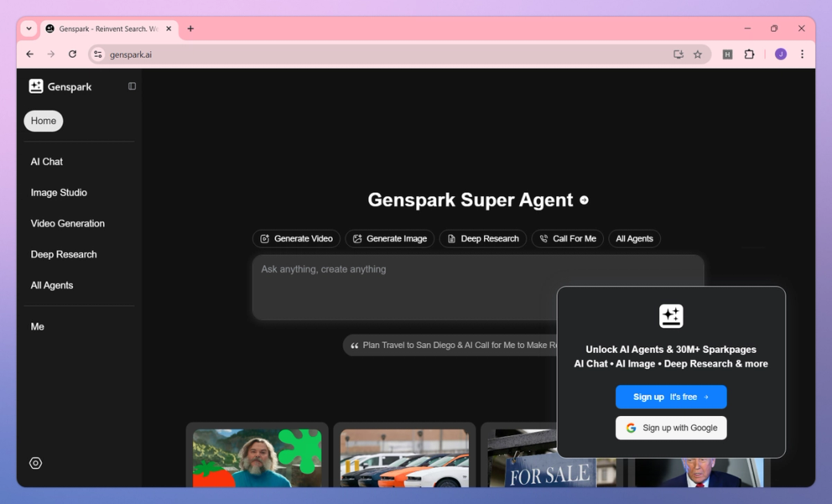Open the Chrome three-dot menu
832x504 pixels.
802,54
